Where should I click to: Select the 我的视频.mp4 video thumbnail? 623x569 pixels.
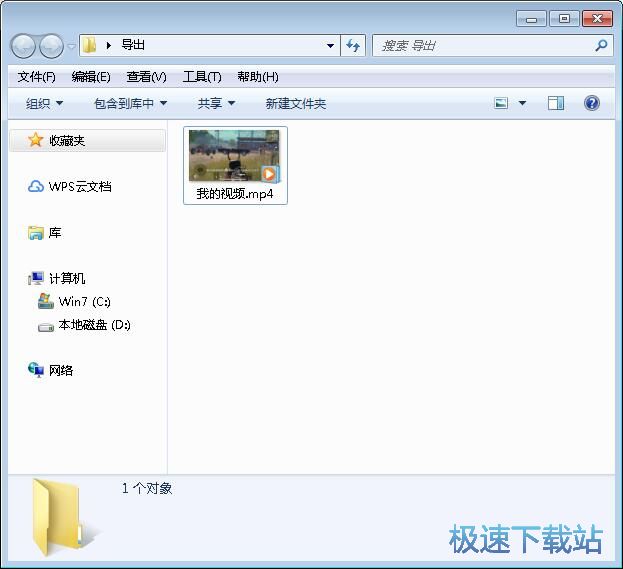tap(234, 156)
